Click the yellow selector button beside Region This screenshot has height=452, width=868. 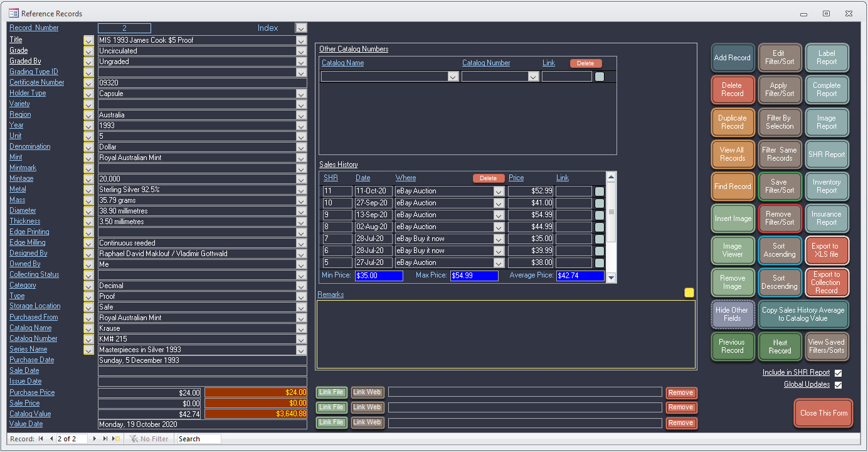88,115
